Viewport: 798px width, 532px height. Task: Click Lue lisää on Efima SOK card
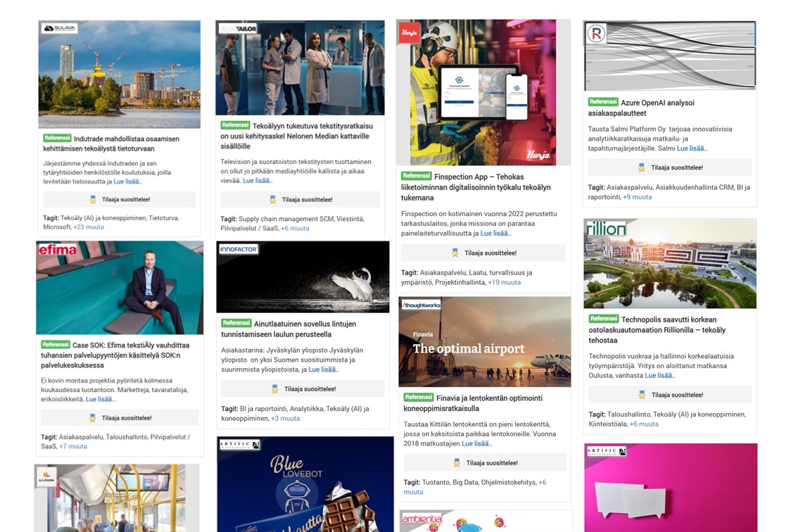tap(100, 399)
